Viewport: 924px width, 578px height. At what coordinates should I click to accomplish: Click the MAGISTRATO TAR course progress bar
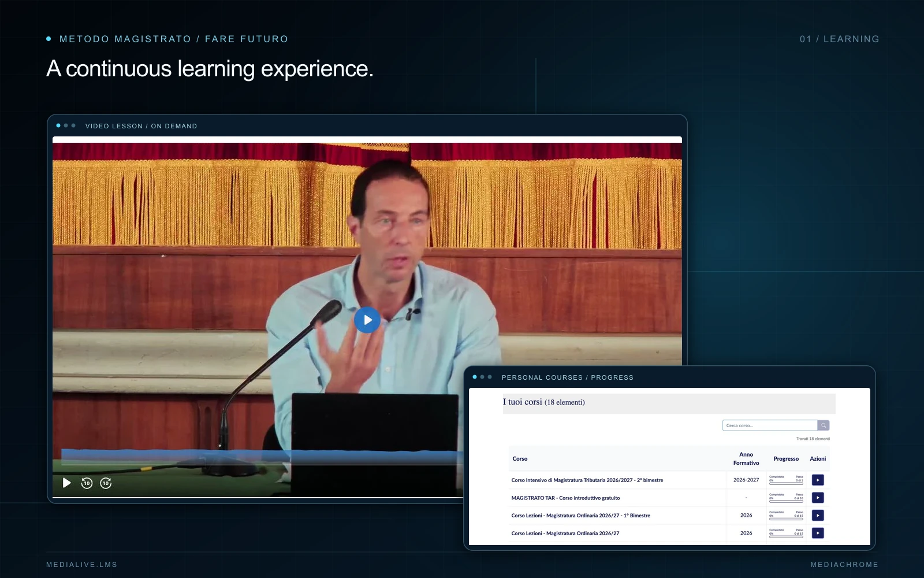pos(786,501)
